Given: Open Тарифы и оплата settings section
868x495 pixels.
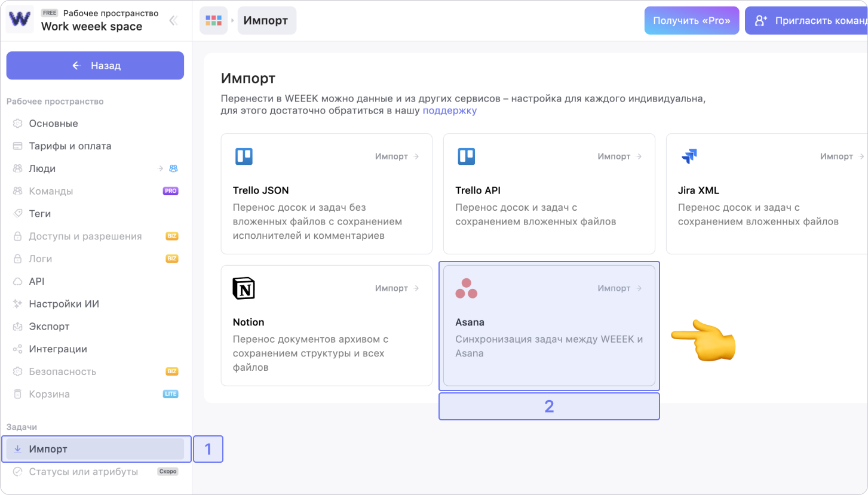Looking at the screenshot, I should point(70,146).
